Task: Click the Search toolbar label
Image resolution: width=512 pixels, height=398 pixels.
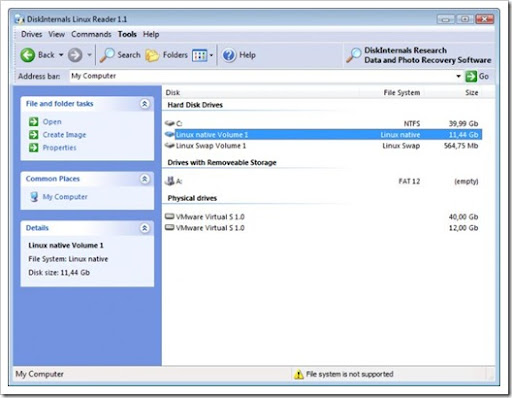Action: click(x=129, y=55)
